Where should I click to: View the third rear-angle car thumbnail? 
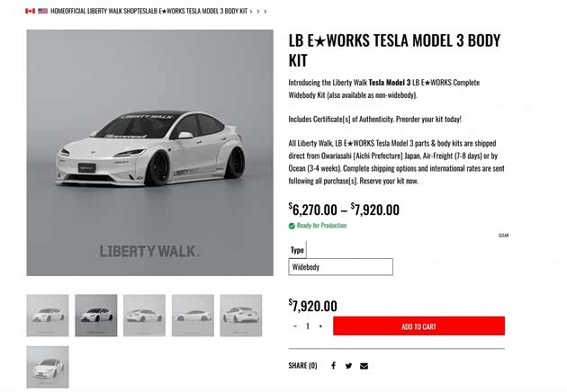point(144,316)
